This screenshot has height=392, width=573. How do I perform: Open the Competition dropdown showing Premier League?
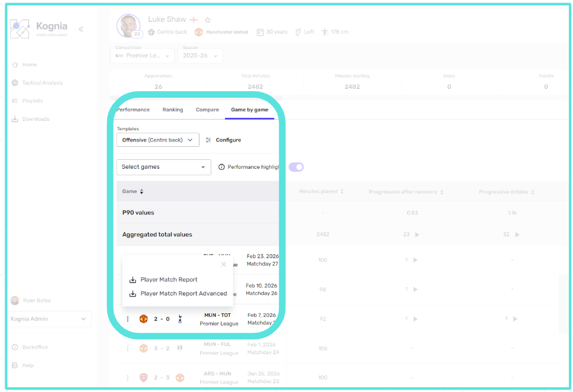click(x=142, y=56)
